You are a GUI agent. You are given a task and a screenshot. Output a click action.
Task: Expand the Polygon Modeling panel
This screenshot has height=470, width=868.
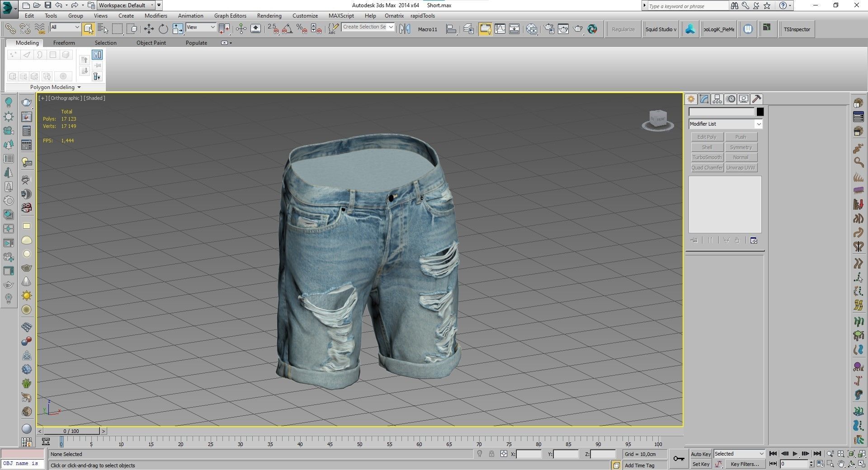55,87
